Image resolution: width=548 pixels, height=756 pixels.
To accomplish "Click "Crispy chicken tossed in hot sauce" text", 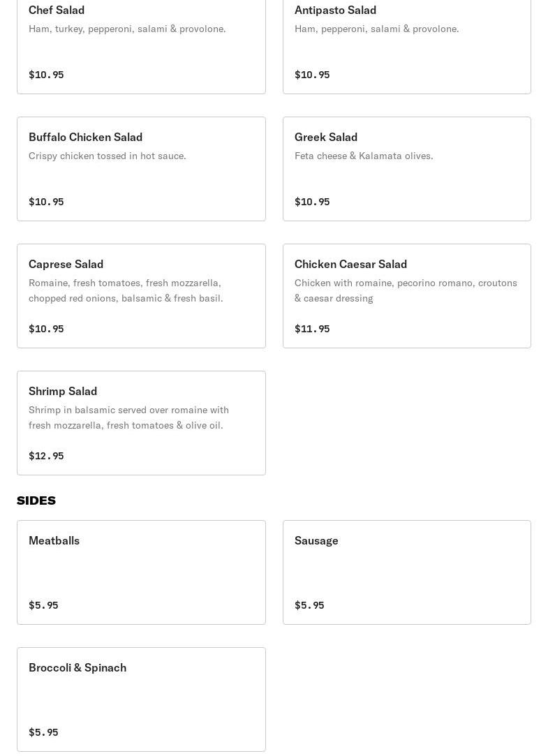I will coord(108,156).
